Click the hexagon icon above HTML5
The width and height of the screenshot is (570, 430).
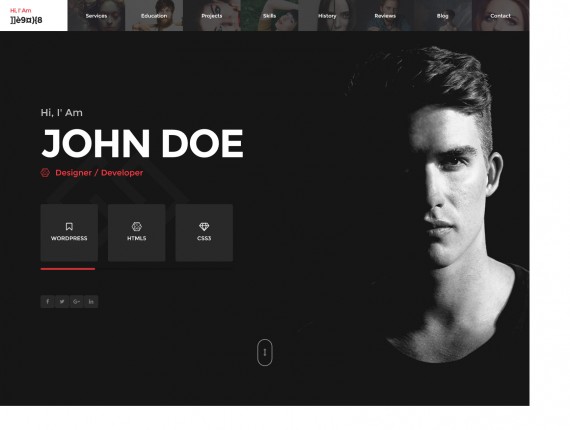pos(136,226)
